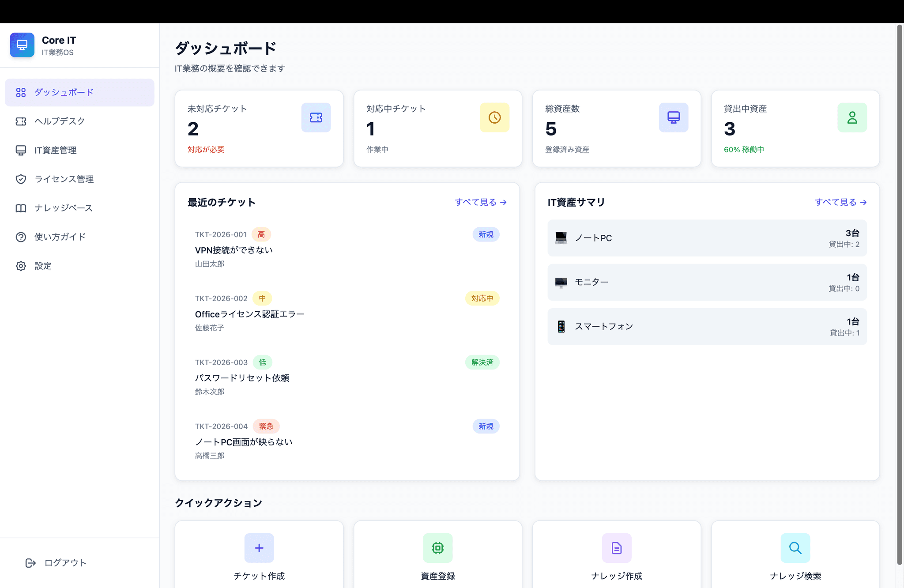Click the ticket icon on 未対応チケット card
904x588 pixels.
click(316, 117)
